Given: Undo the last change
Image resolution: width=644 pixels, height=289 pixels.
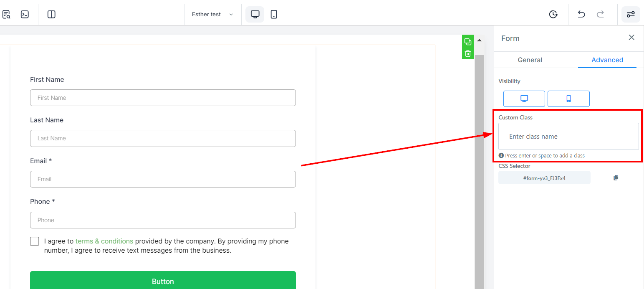Looking at the screenshot, I should [x=581, y=14].
